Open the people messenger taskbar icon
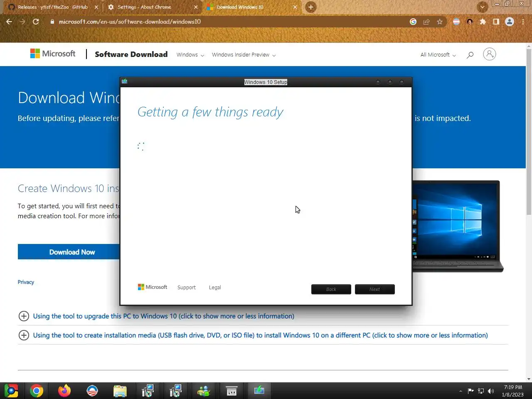The width and height of the screenshot is (532, 399). (204, 391)
